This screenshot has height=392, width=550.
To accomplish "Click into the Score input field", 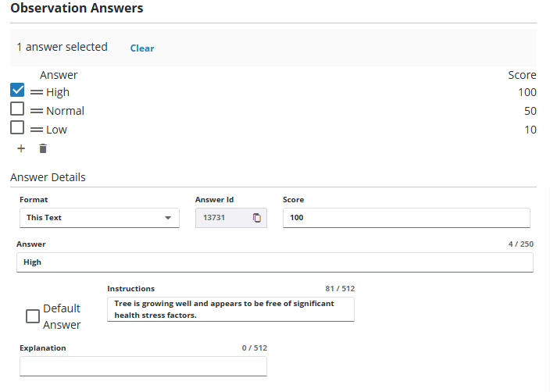I will pyautogui.click(x=405, y=218).
